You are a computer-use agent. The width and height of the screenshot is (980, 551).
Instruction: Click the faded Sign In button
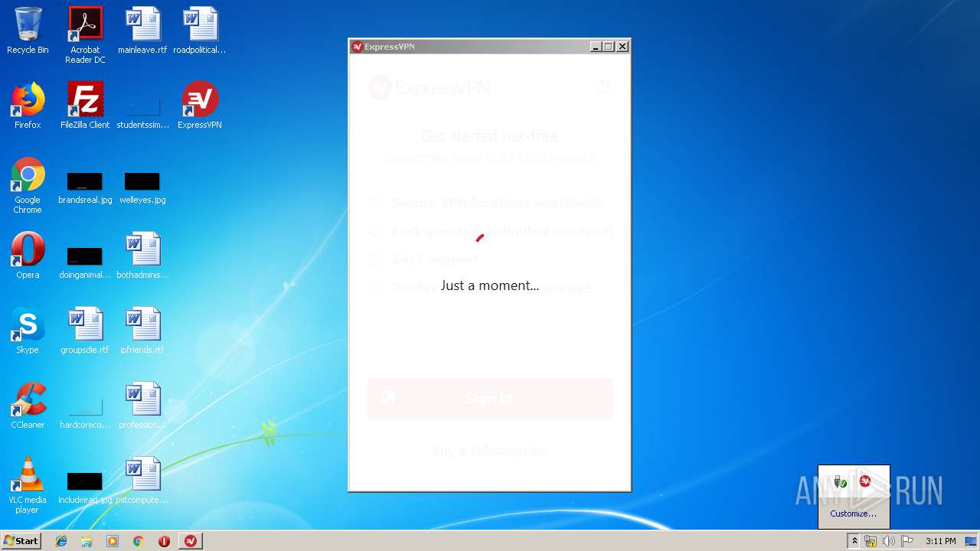click(490, 399)
